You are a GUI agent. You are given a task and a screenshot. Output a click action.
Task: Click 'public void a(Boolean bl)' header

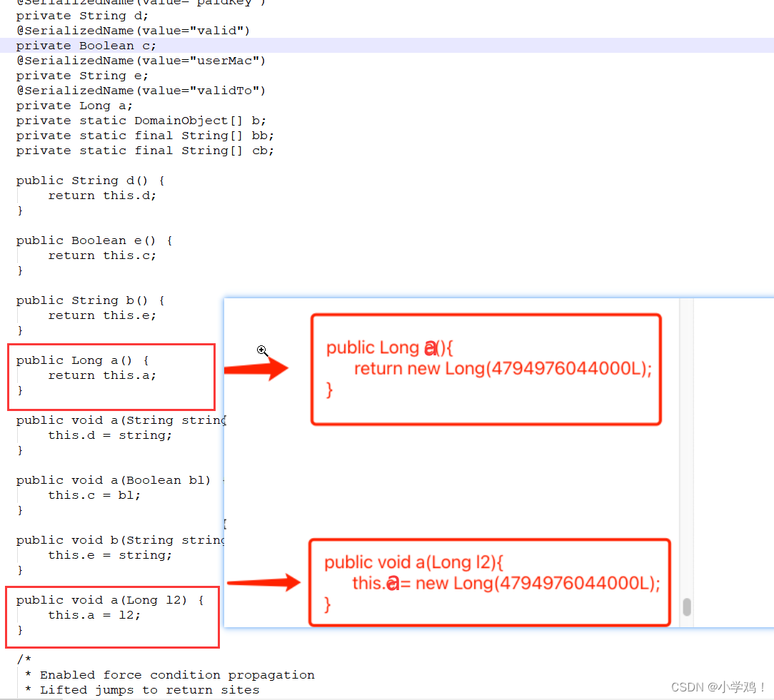coord(113,480)
